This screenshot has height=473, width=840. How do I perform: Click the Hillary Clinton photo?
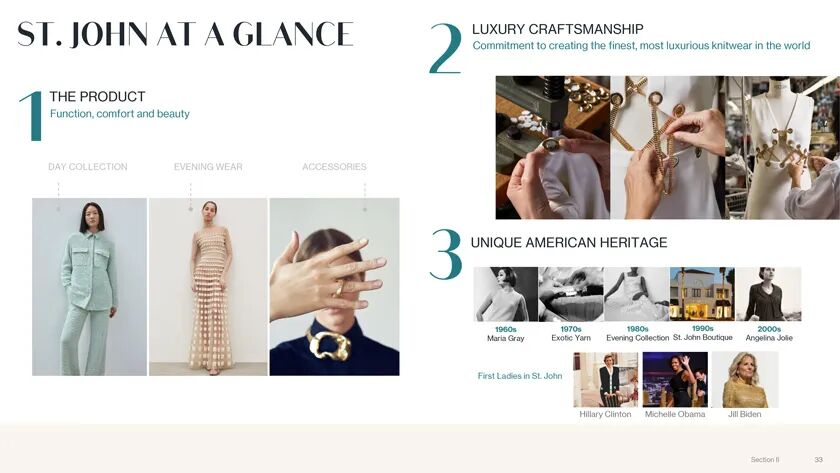click(x=605, y=380)
